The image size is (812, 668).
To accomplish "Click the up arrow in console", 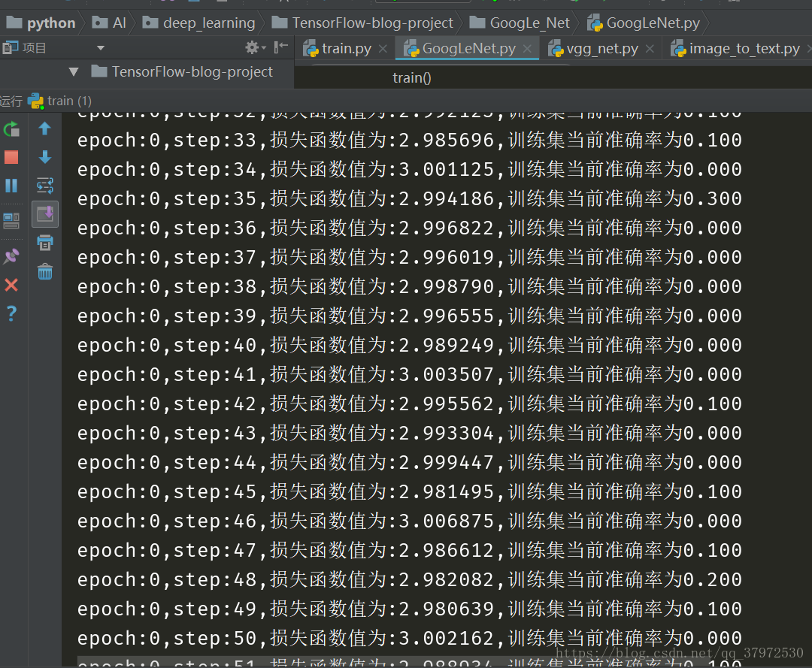I will [x=45, y=128].
